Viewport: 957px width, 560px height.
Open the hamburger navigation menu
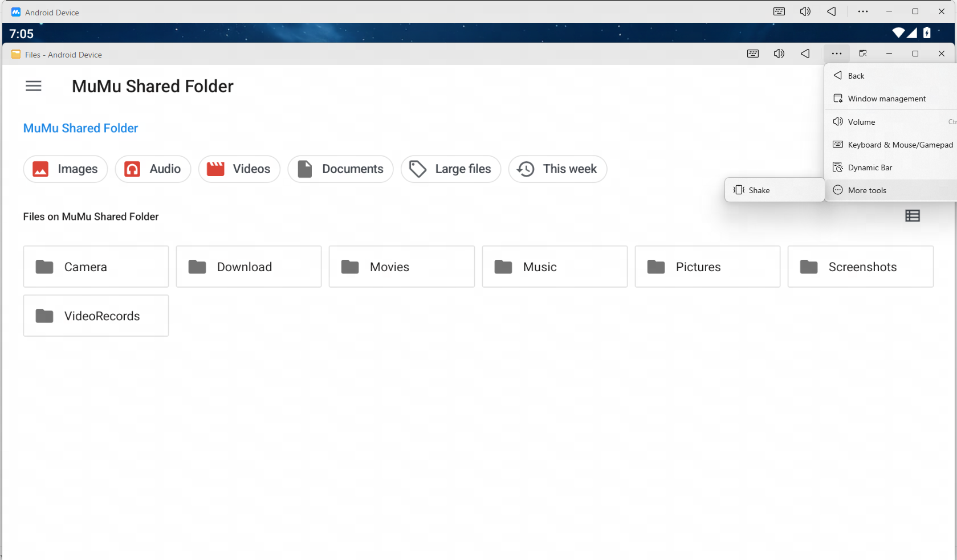(x=34, y=86)
